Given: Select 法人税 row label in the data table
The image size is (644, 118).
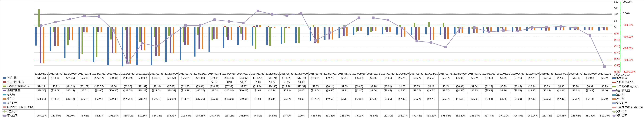Looking at the screenshot, I should (11, 95).
